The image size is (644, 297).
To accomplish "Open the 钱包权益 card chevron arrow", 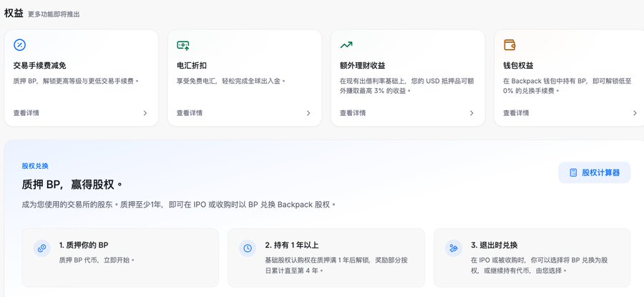I will [635, 113].
